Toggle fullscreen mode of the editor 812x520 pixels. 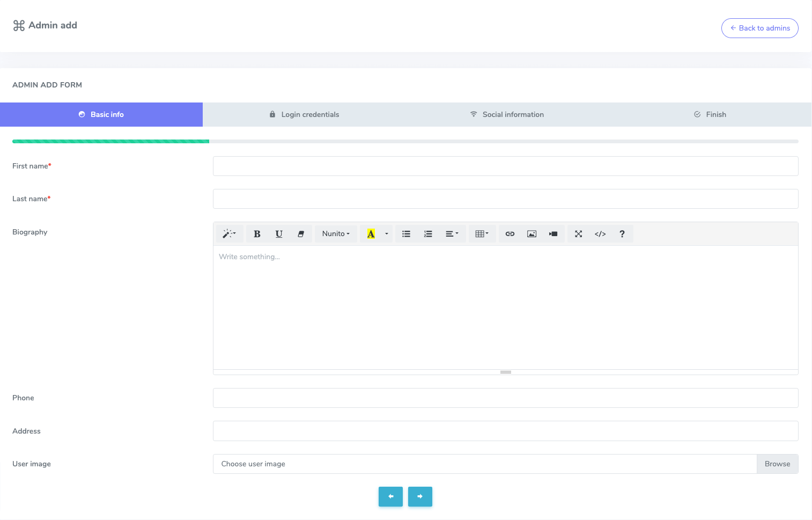click(x=578, y=234)
